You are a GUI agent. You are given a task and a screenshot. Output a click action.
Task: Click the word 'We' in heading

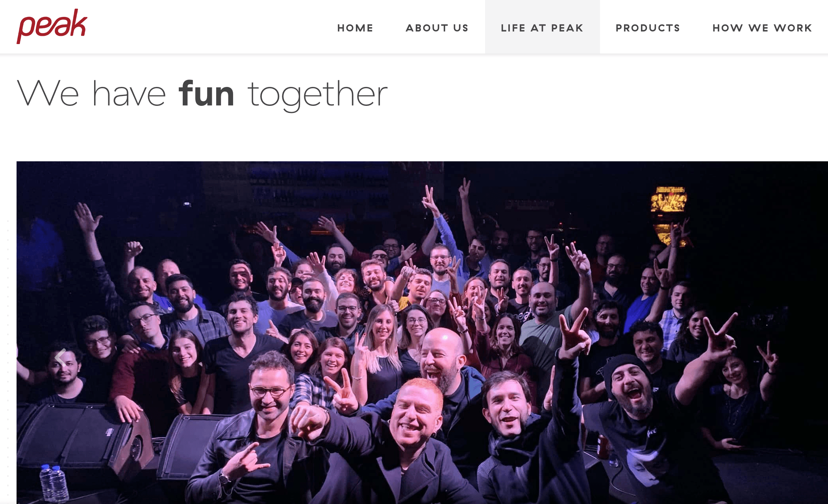[x=48, y=93]
